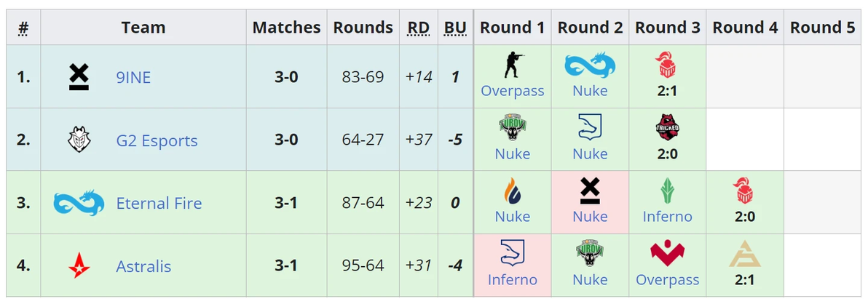This screenshot has height=304, width=868.
Task: Click the red M-shaped logo in Astralis' Round 3
Action: (667, 254)
